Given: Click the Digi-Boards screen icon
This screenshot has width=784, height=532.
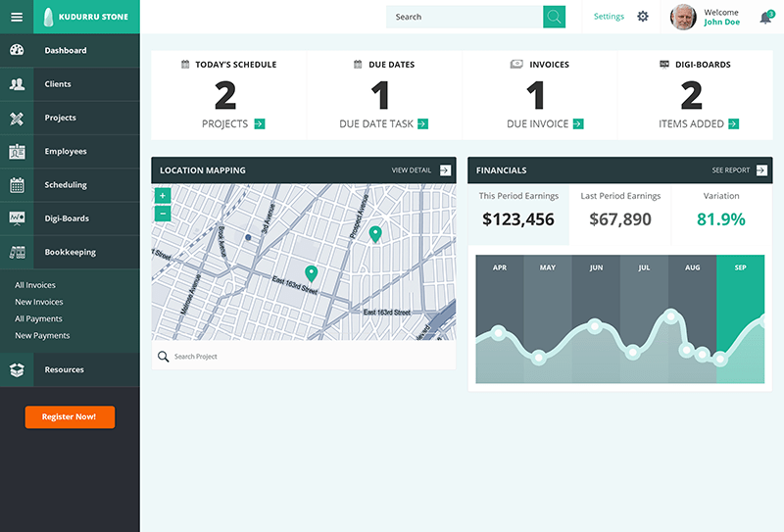Looking at the screenshot, I should [17, 218].
